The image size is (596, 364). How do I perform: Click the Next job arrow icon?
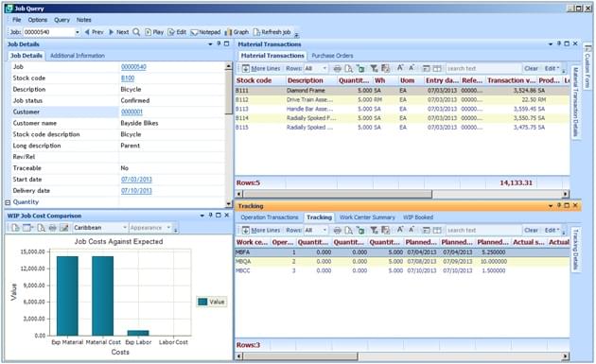(112, 32)
